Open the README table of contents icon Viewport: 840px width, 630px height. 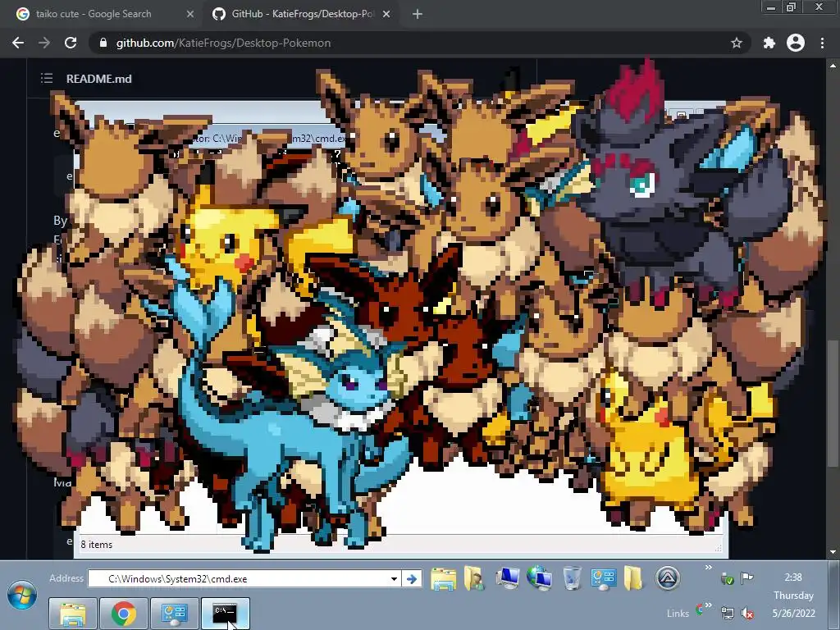pyautogui.click(x=47, y=78)
